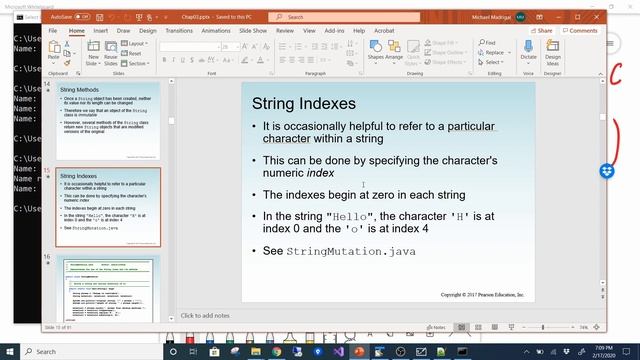Click the Clear All Formatting icon

click(x=266, y=47)
